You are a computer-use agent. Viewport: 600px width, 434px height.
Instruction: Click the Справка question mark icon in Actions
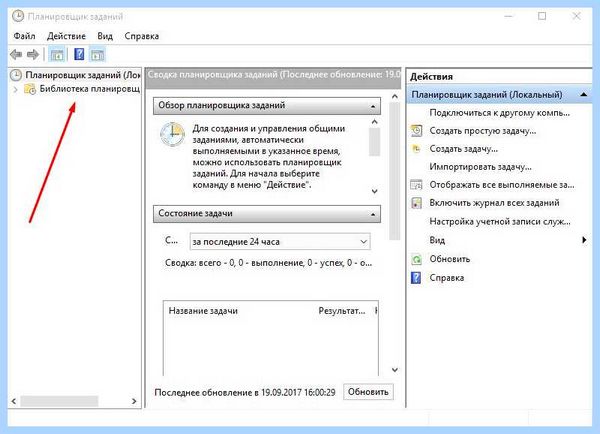tap(416, 277)
